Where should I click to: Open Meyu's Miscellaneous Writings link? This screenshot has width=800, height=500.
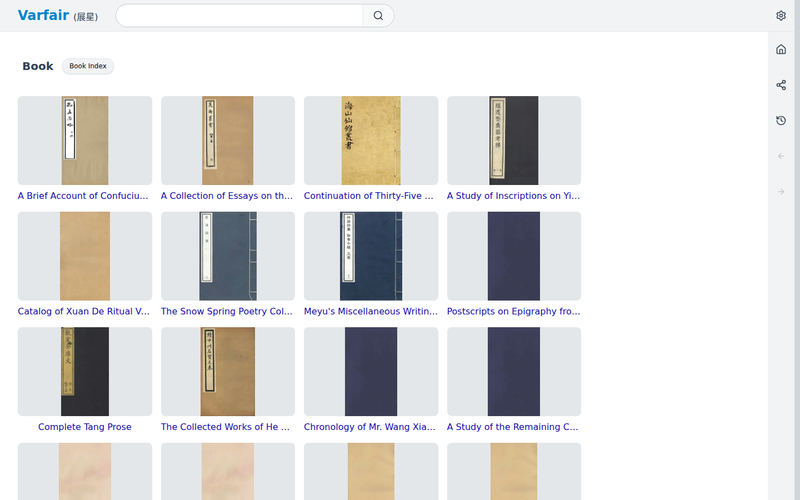pos(371,311)
